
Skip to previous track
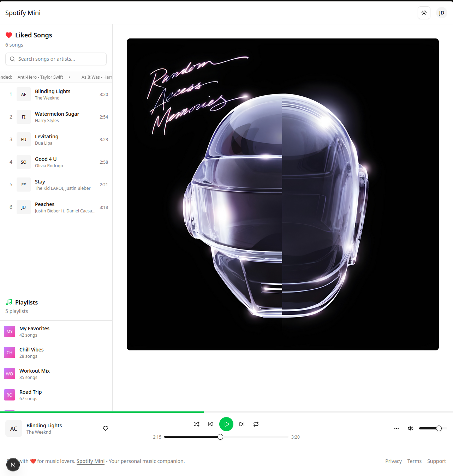click(211, 424)
